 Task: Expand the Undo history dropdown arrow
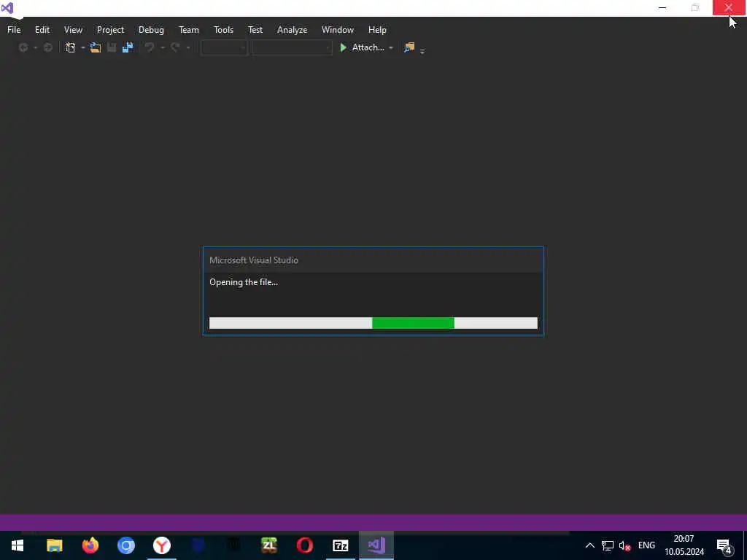pos(163,47)
